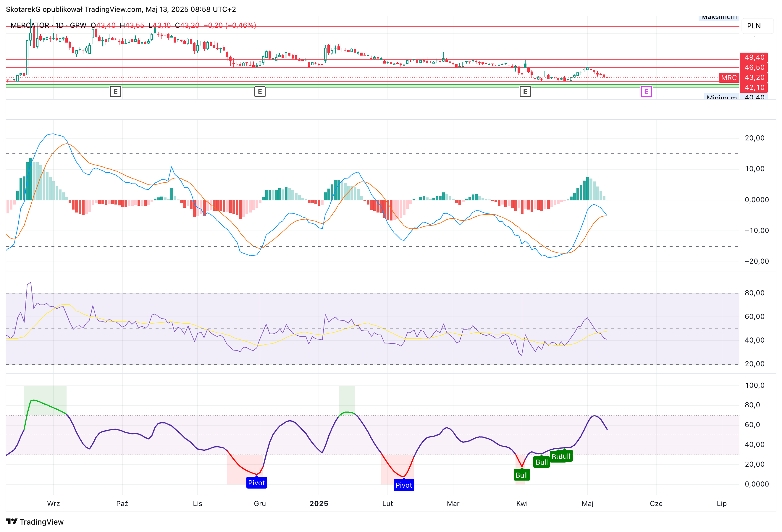Click the published-by SkotarekG header text
This screenshot has height=532, width=782.
click(121, 9)
